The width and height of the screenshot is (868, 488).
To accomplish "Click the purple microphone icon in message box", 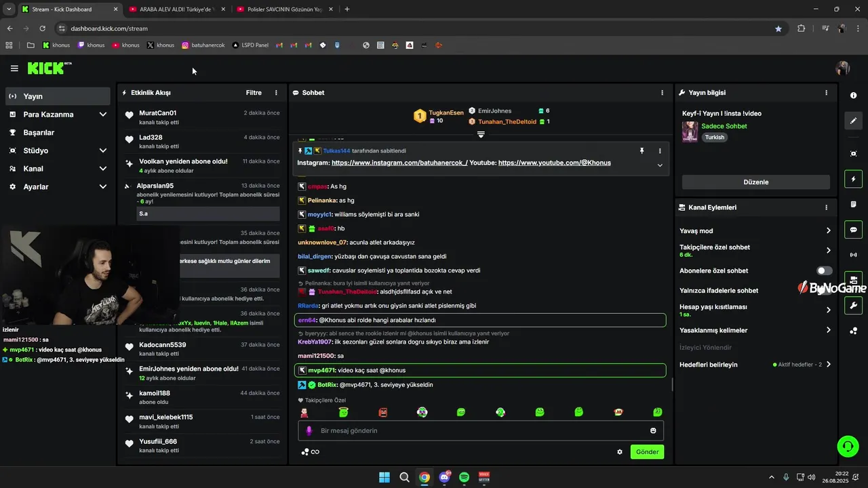I will (x=309, y=430).
